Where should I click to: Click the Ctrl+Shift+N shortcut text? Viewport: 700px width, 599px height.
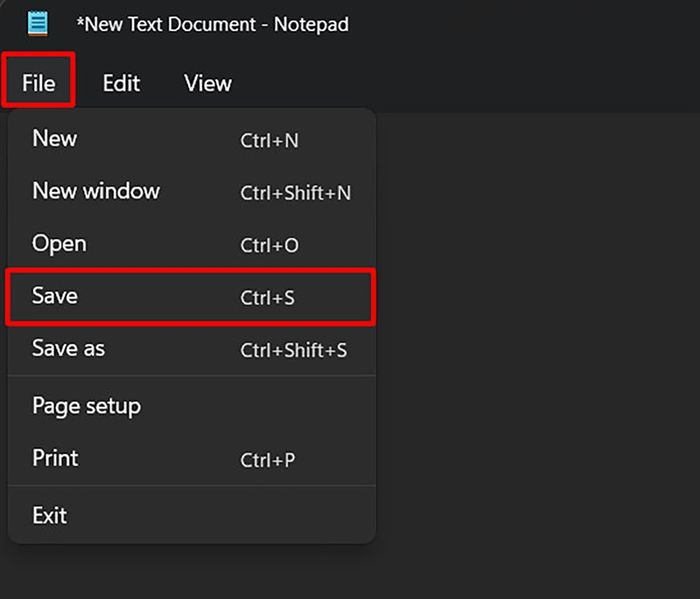coord(296,193)
